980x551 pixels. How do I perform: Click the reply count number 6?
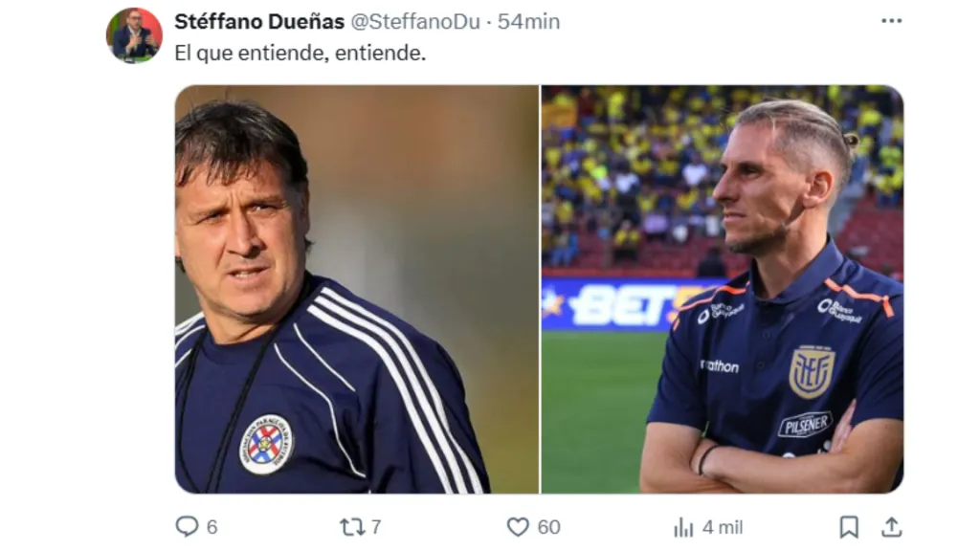(212, 527)
